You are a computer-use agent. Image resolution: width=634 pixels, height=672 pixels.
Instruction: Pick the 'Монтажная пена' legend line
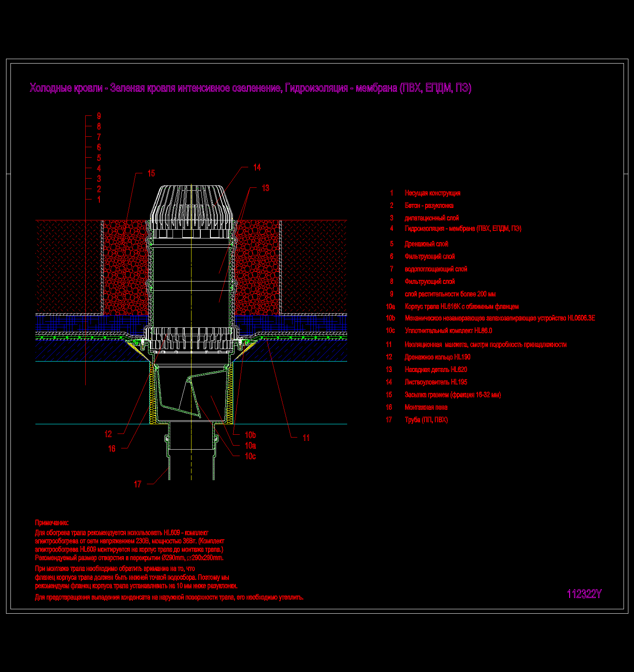point(426,407)
